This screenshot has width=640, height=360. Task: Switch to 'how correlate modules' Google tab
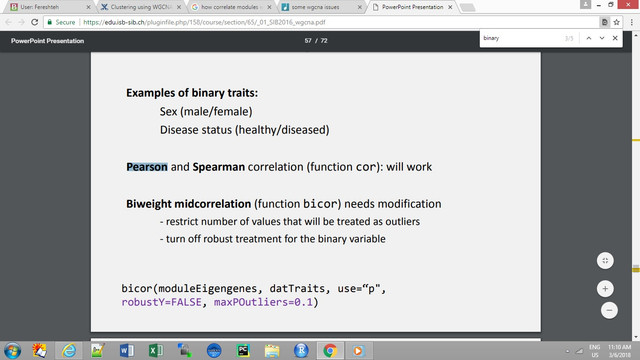click(231, 7)
